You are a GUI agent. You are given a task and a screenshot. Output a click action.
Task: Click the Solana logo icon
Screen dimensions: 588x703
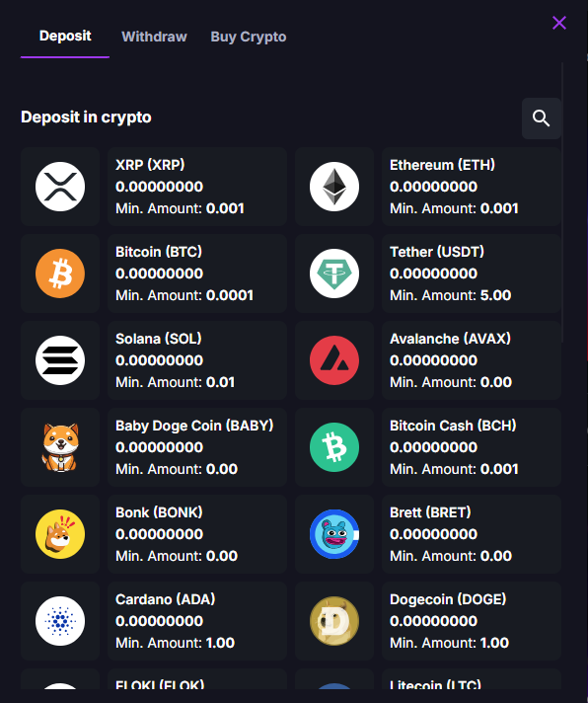(x=60, y=360)
